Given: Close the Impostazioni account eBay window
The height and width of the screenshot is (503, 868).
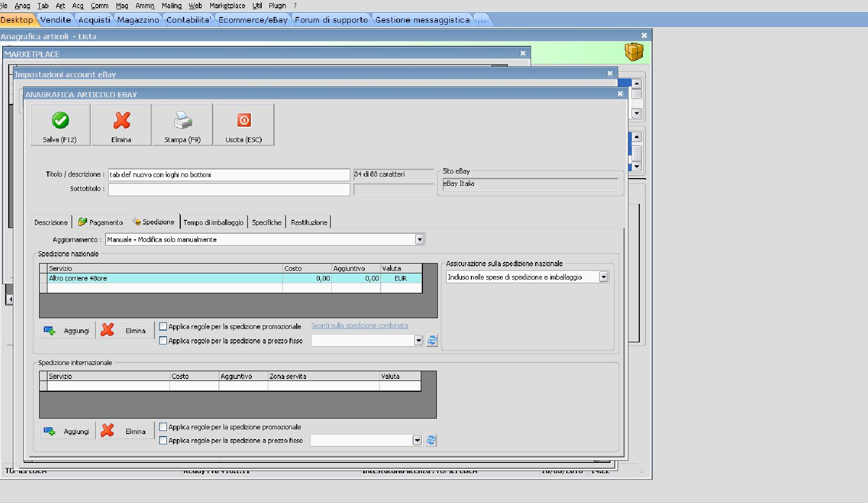Looking at the screenshot, I should pos(610,73).
